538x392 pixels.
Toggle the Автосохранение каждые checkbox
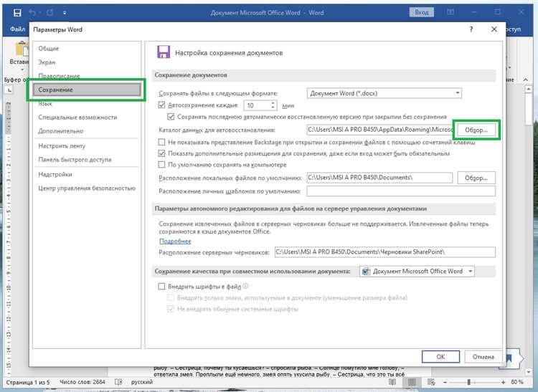pyautogui.click(x=161, y=105)
